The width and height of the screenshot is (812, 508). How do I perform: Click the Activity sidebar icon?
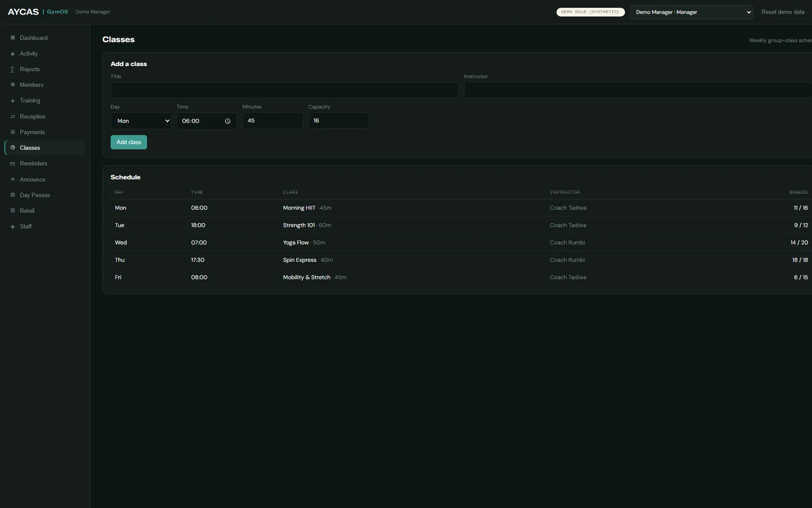[13, 54]
